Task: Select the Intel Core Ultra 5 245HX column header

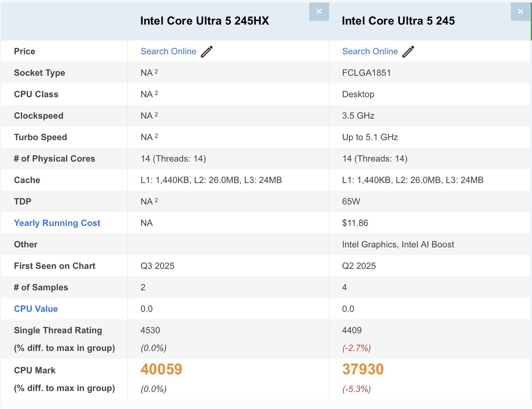Action: 204,21
